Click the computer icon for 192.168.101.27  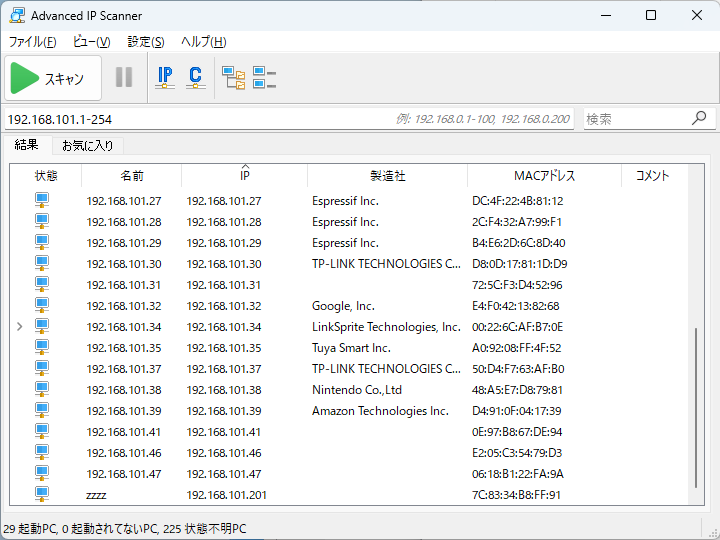tap(42, 200)
